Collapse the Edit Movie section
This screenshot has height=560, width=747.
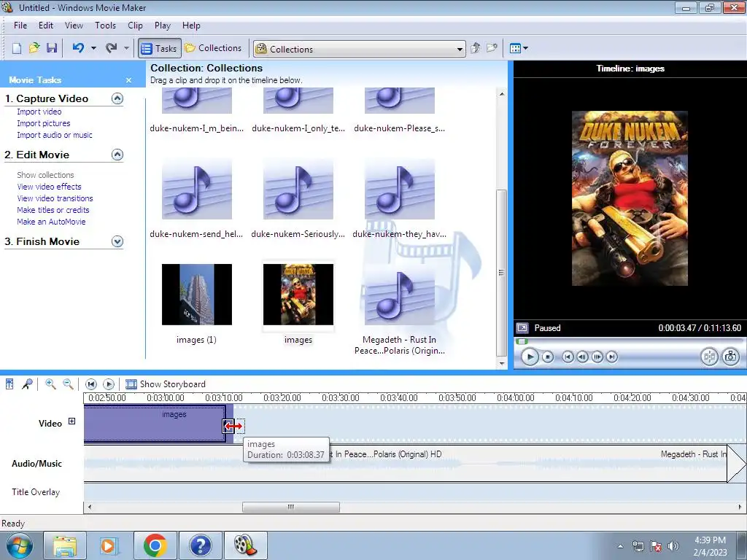[117, 155]
